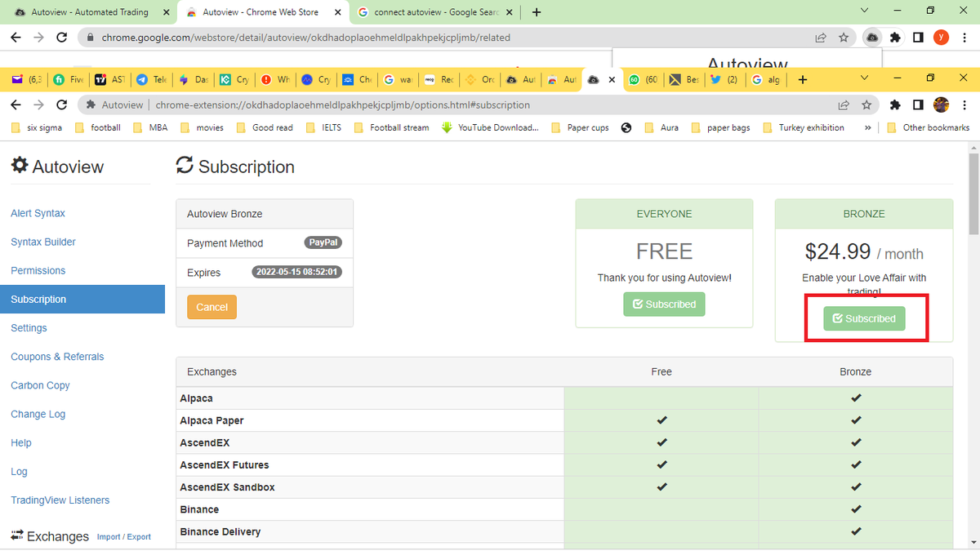The image size is (980, 551).
Task: Open the 'six sigma' bookmark folder
Action: tap(37, 127)
